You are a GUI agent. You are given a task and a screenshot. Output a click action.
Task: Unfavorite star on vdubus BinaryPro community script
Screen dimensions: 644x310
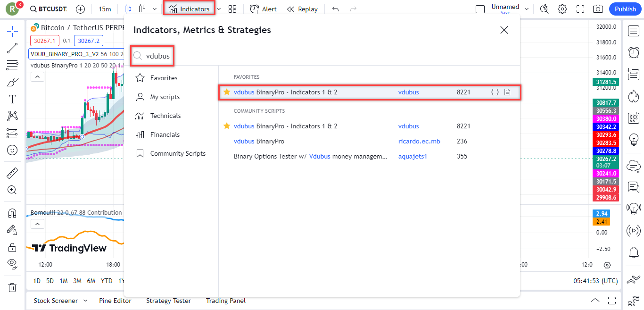point(227,126)
